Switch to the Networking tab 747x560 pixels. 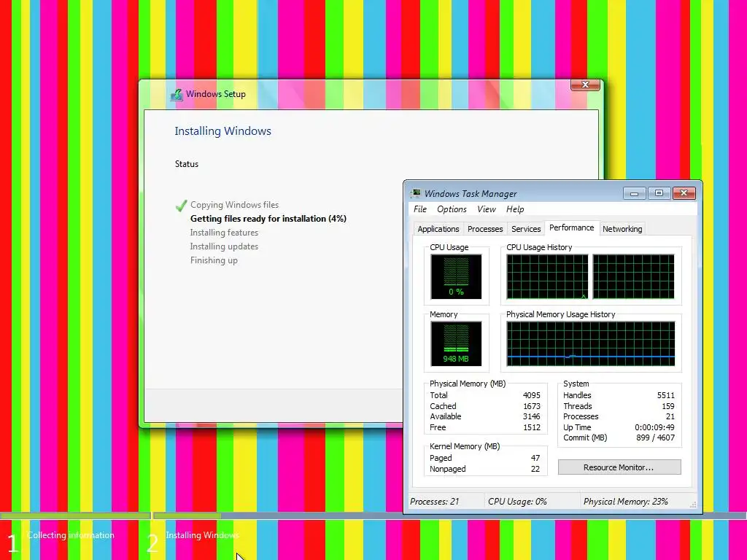pyautogui.click(x=622, y=229)
